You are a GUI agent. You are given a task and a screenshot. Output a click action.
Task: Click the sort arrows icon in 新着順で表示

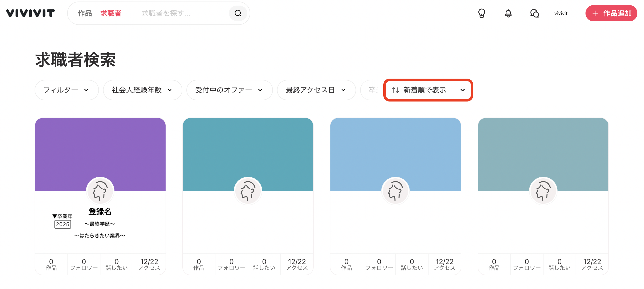coord(396,90)
